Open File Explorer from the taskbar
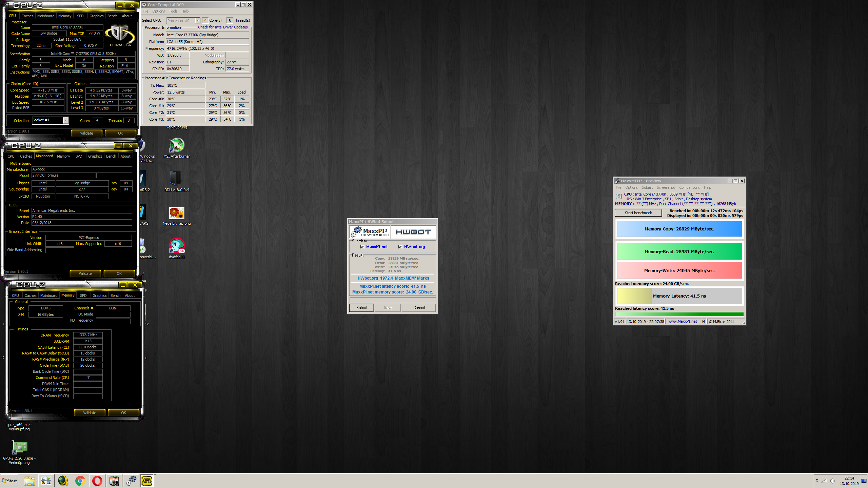Image resolution: width=868 pixels, height=488 pixels. [x=29, y=481]
